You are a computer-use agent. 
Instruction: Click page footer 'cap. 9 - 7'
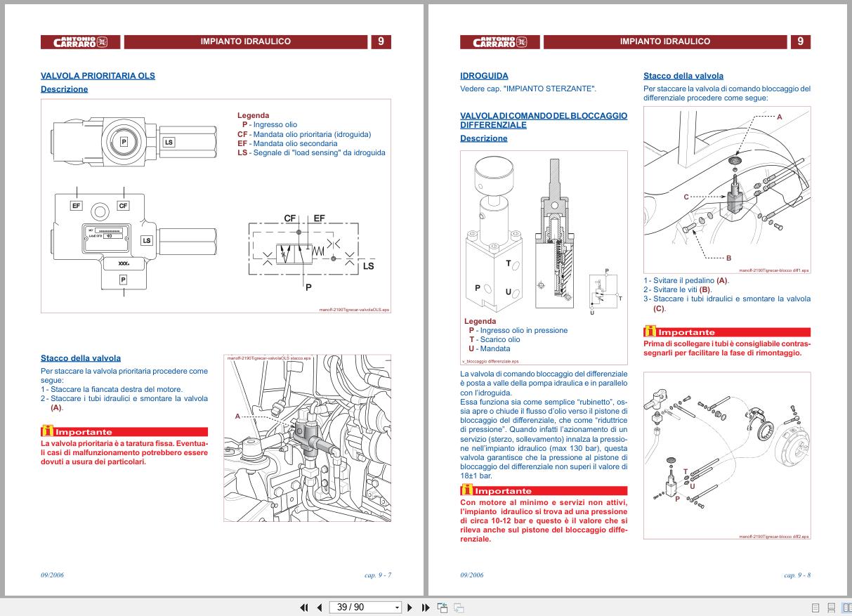coord(378,575)
